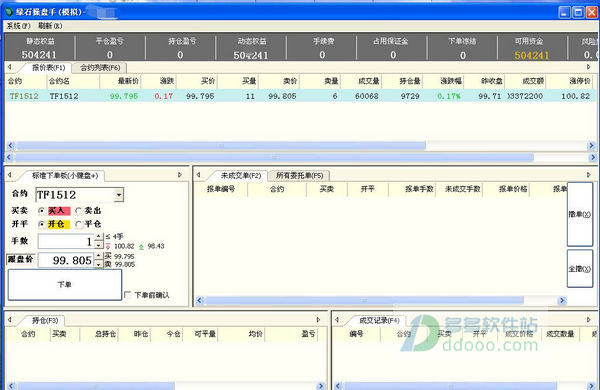Click the red limit-up arrow icon beside 100.82
This screenshot has width=600, height=390.
[x=108, y=246]
